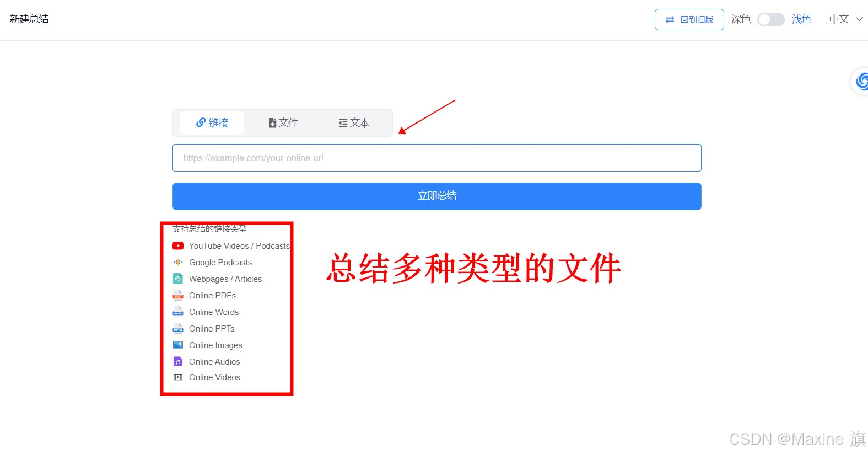This screenshot has height=454, width=868.
Task: Click the 'Online Videos' text
Action: (x=214, y=377)
